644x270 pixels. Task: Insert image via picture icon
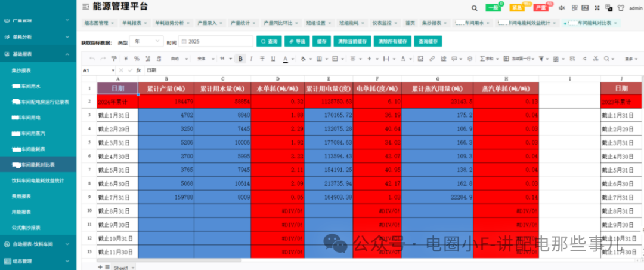[x=420, y=59]
